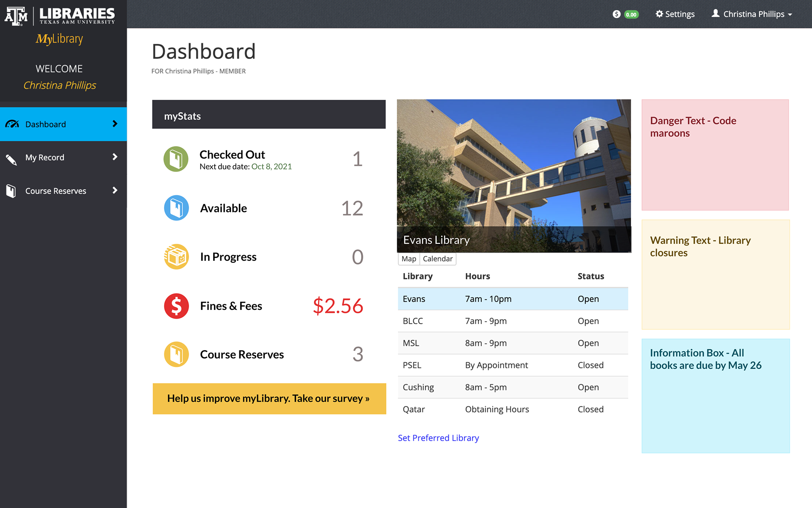Image resolution: width=812 pixels, height=508 pixels.
Task: Click the Obtaining Hours cell
Action: click(497, 409)
